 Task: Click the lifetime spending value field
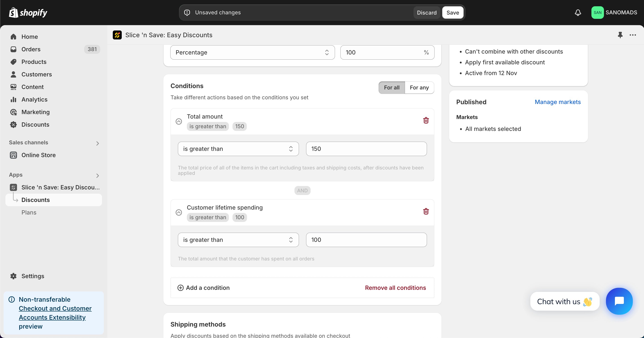(x=366, y=240)
